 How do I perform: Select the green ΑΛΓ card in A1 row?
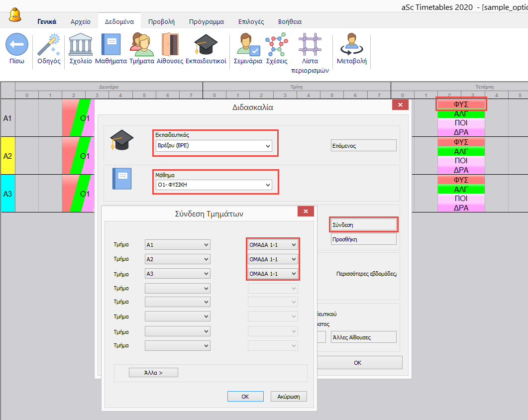pyautogui.click(x=461, y=114)
